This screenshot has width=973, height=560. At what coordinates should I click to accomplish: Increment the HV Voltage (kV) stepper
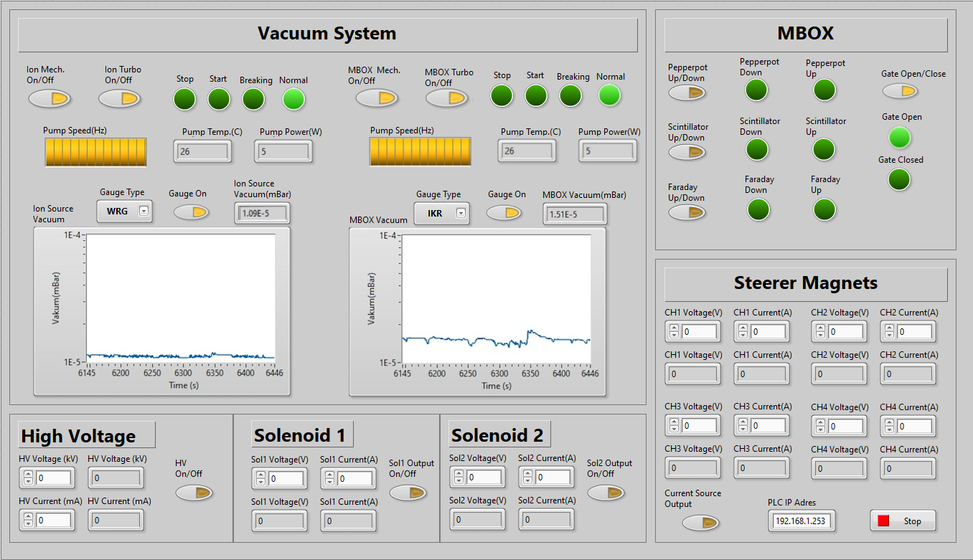(28, 474)
